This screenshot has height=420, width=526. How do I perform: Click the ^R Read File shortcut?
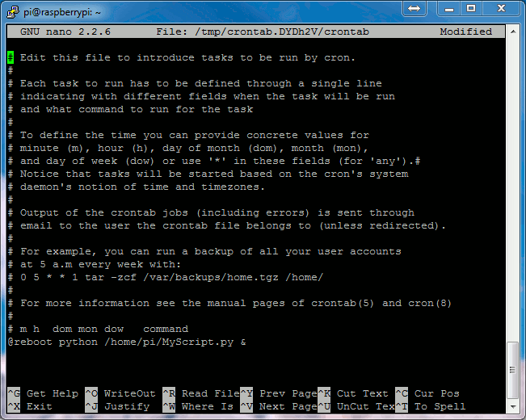[x=201, y=393]
